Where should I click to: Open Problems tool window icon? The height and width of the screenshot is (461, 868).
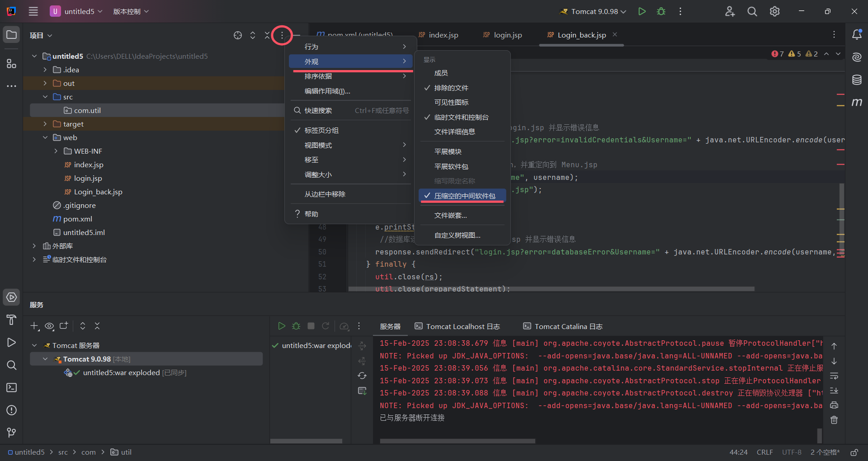[12, 410]
